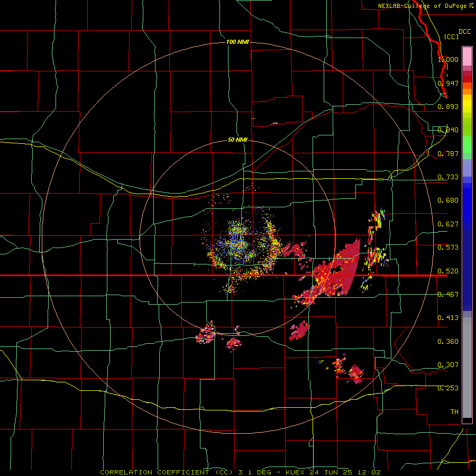
Task: Click the 0.893 legend value
Action: (448, 106)
